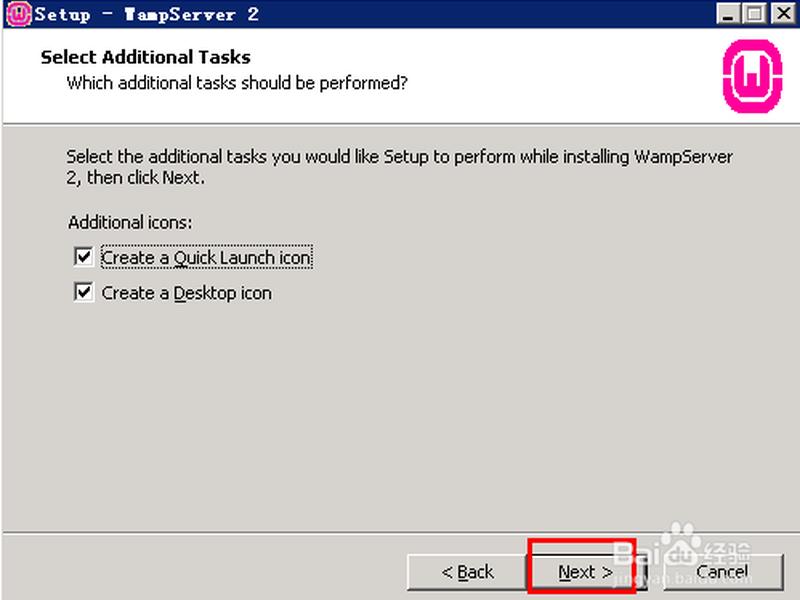
Task: Click the instruction paragraph about additional tasks
Action: (399, 167)
